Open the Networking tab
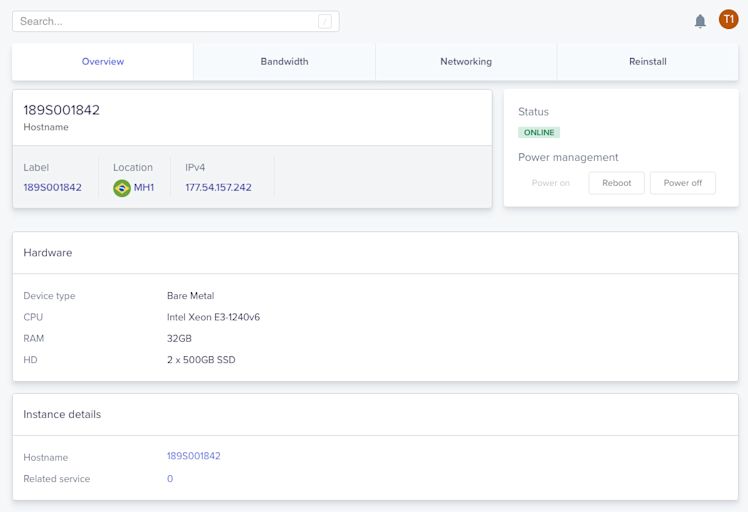 (x=466, y=62)
